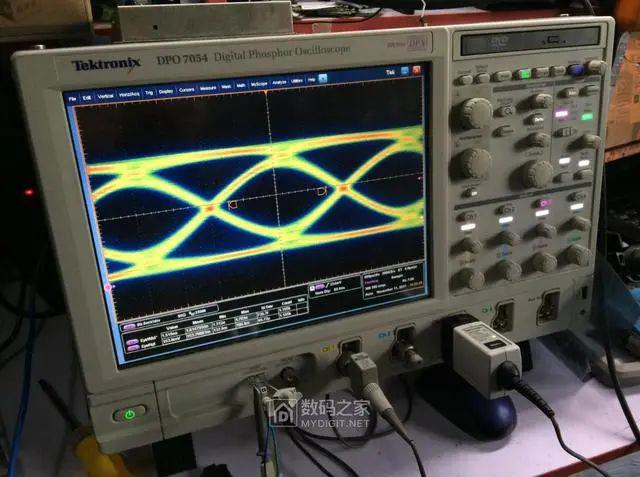Open the Measure menu
640x477 pixels.
coord(208,89)
